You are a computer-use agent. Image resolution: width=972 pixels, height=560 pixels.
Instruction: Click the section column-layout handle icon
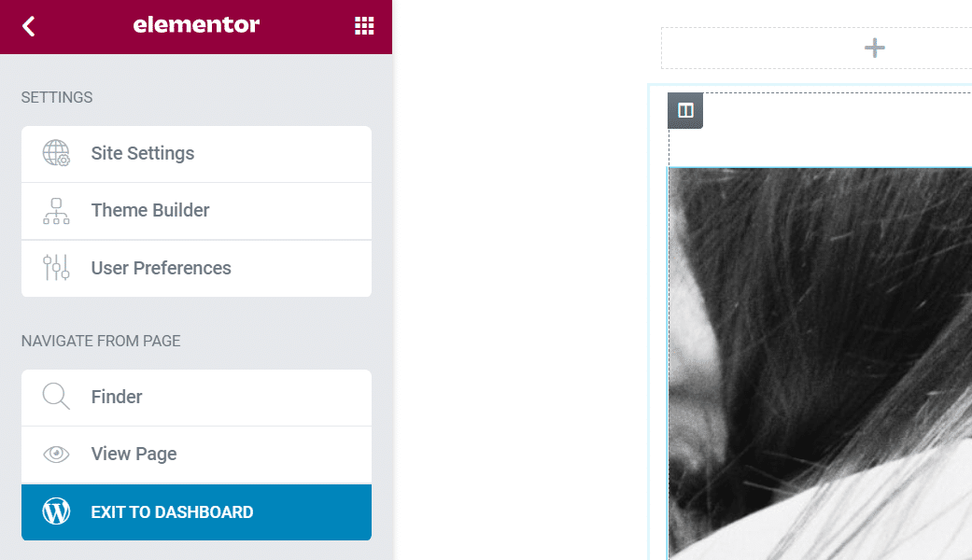tap(685, 110)
